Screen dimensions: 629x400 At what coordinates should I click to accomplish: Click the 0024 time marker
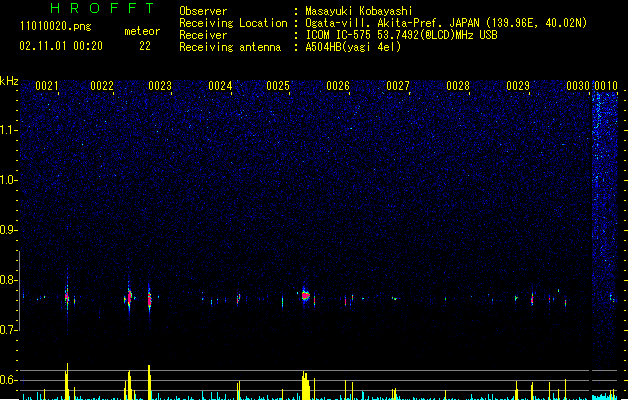pos(220,86)
